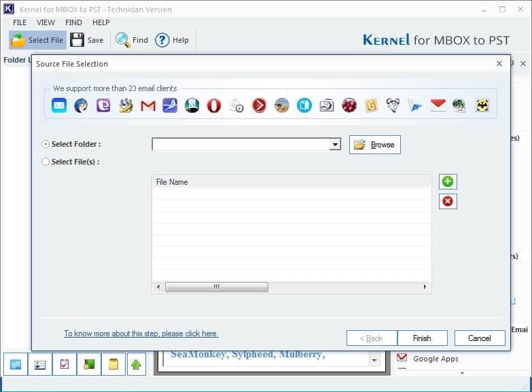
Task: Click the Entourage purple E icon
Action: [x=103, y=105]
